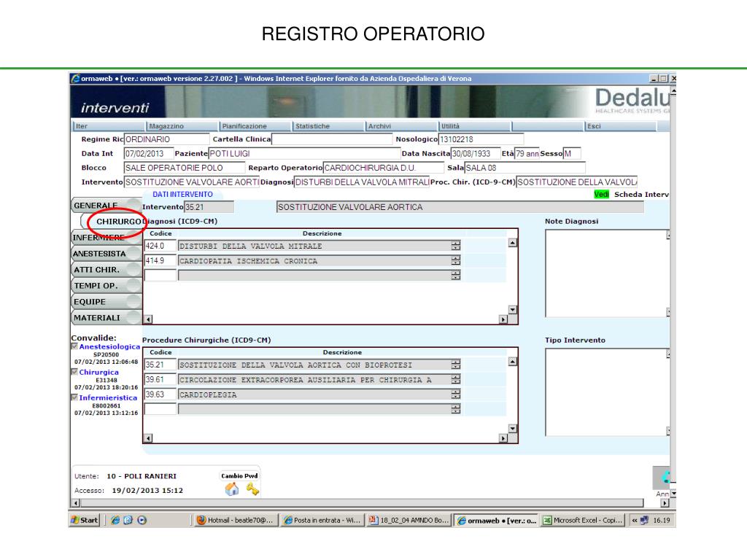Click the page horizontal scrollbar left arrow
Image resolution: width=747 pixels, height=560 pixels.
[75, 503]
